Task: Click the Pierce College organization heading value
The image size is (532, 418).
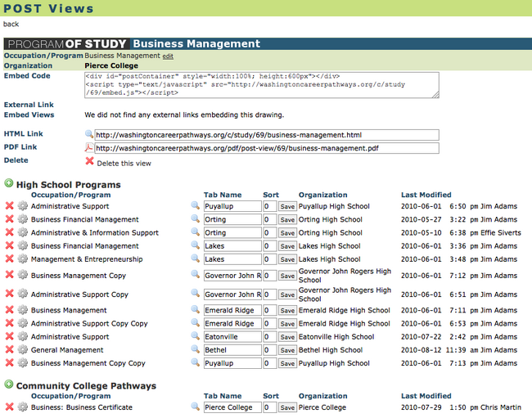Action: [111, 65]
